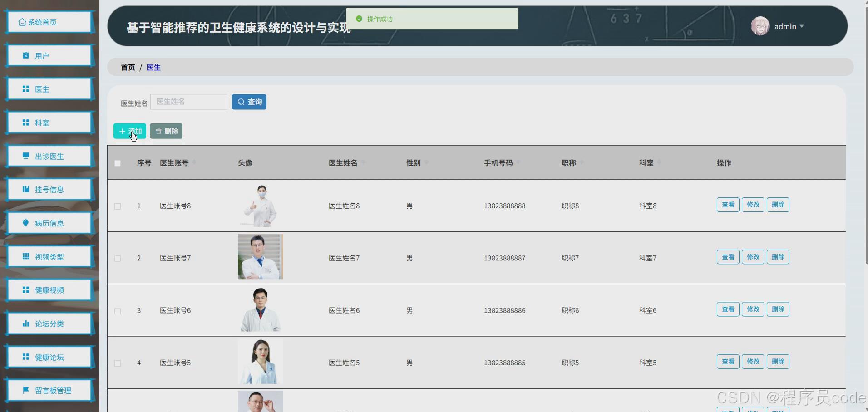The height and width of the screenshot is (412, 868).
Task: Sort by 医生姓名 column arrows
Action: point(363,162)
